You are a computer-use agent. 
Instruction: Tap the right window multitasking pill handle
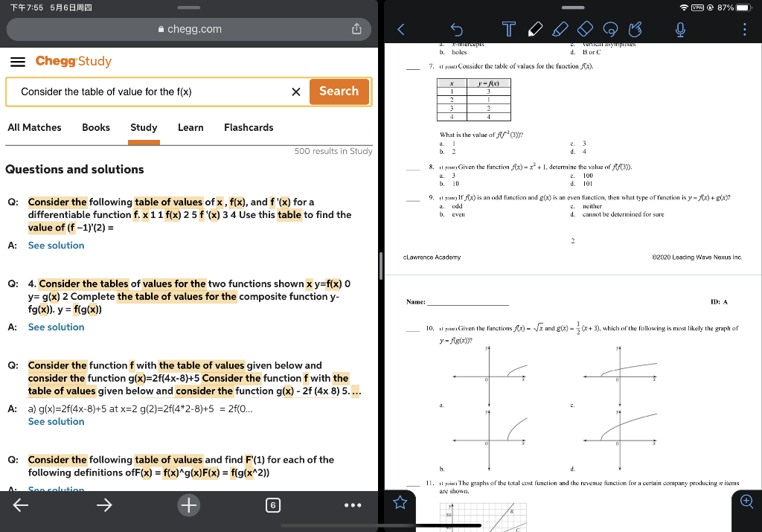tap(573, 7)
